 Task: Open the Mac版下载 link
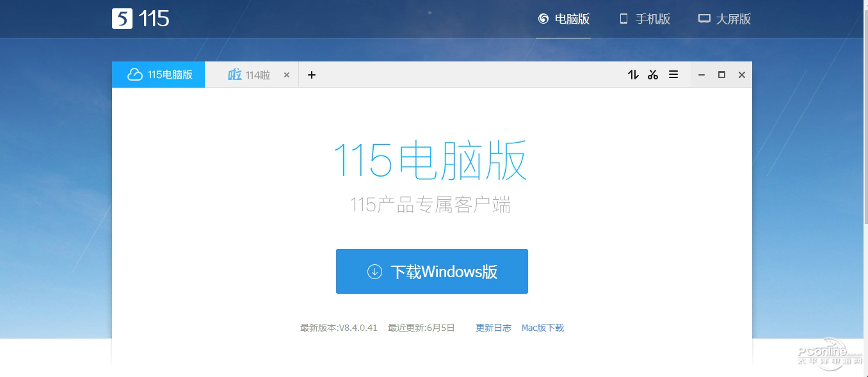click(543, 328)
